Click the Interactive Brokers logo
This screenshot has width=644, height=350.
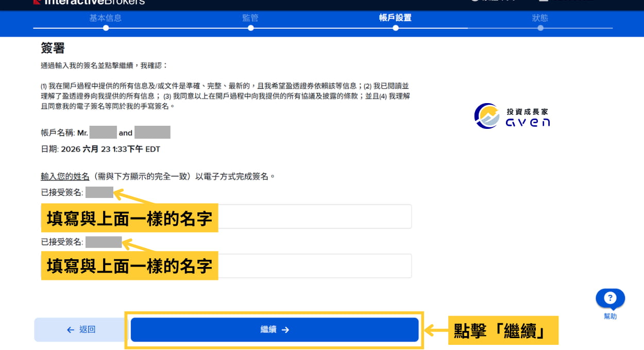click(89, 2)
